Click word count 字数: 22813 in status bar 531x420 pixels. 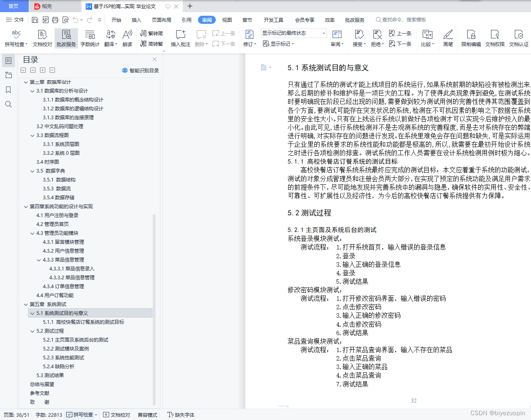(49, 415)
